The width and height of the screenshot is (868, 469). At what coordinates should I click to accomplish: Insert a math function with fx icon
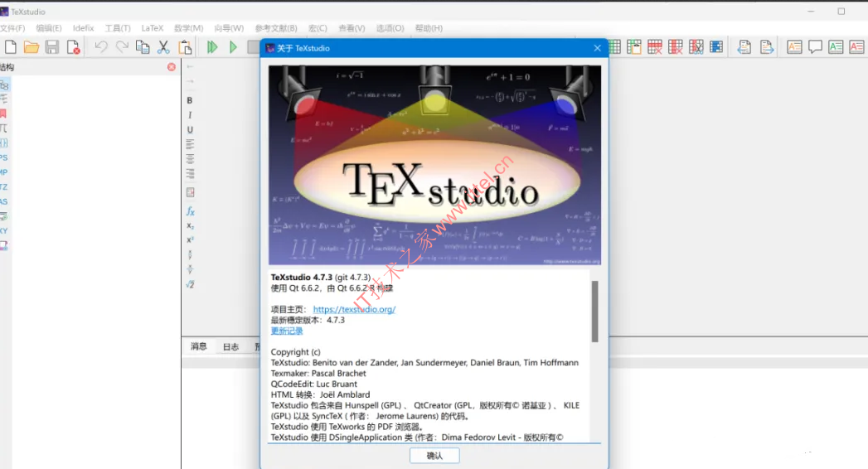pos(190,211)
